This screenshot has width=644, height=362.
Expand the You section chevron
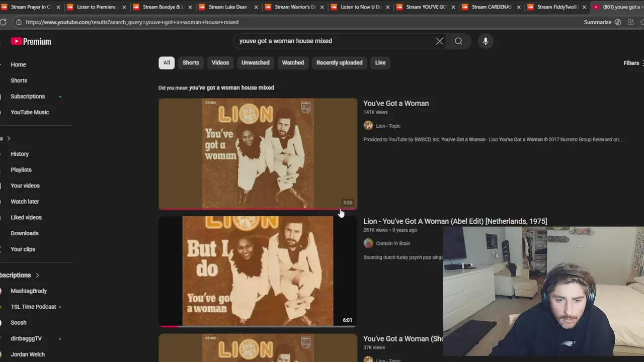pos(9,138)
